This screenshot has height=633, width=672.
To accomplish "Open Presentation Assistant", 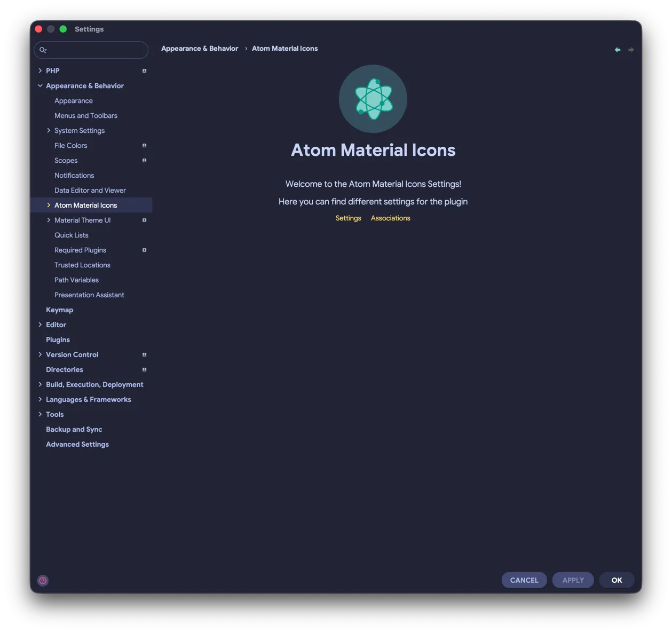I will coord(89,295).
